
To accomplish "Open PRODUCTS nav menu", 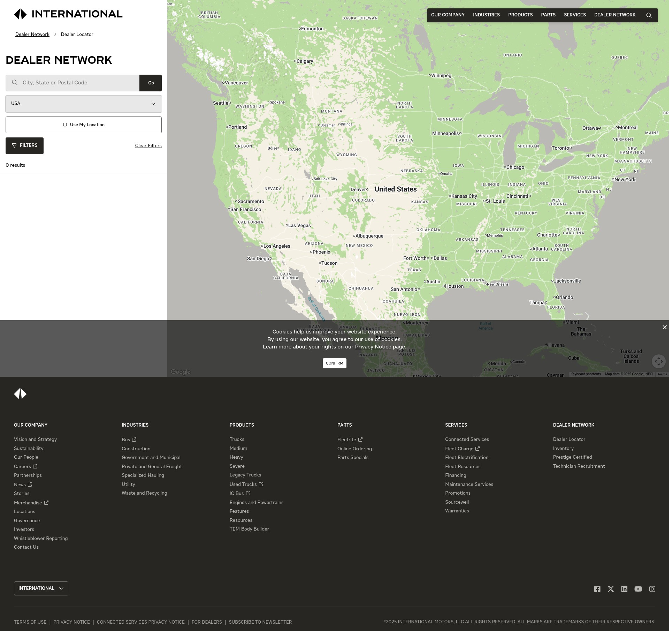I will pos(520,15).
